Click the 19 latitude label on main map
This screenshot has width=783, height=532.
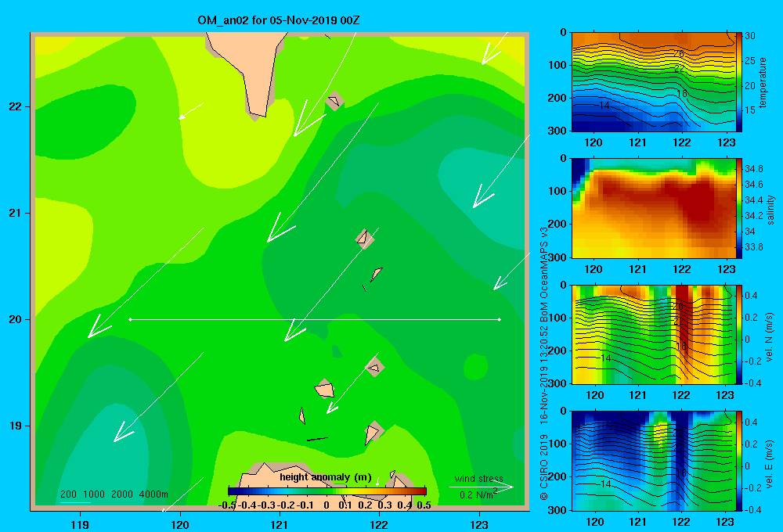tap(15, 426)
